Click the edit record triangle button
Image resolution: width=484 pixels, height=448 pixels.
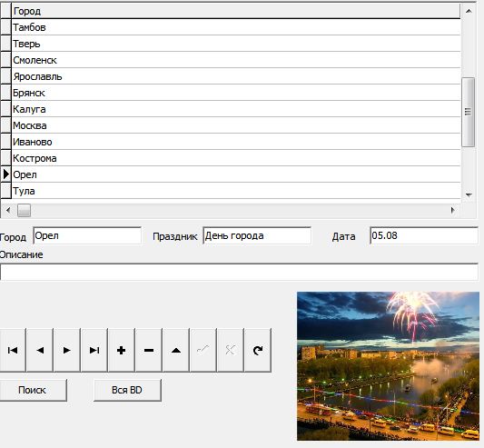pos(176,350)
